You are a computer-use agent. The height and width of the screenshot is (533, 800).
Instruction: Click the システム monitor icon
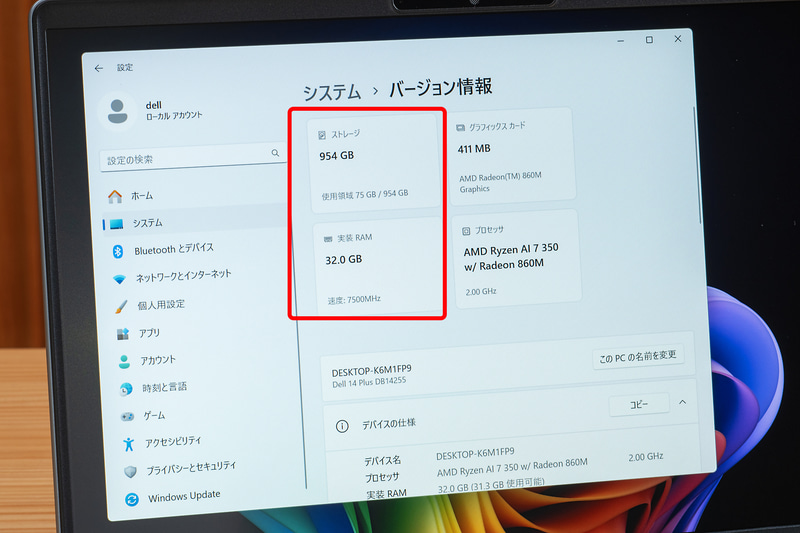coord(117,224)
